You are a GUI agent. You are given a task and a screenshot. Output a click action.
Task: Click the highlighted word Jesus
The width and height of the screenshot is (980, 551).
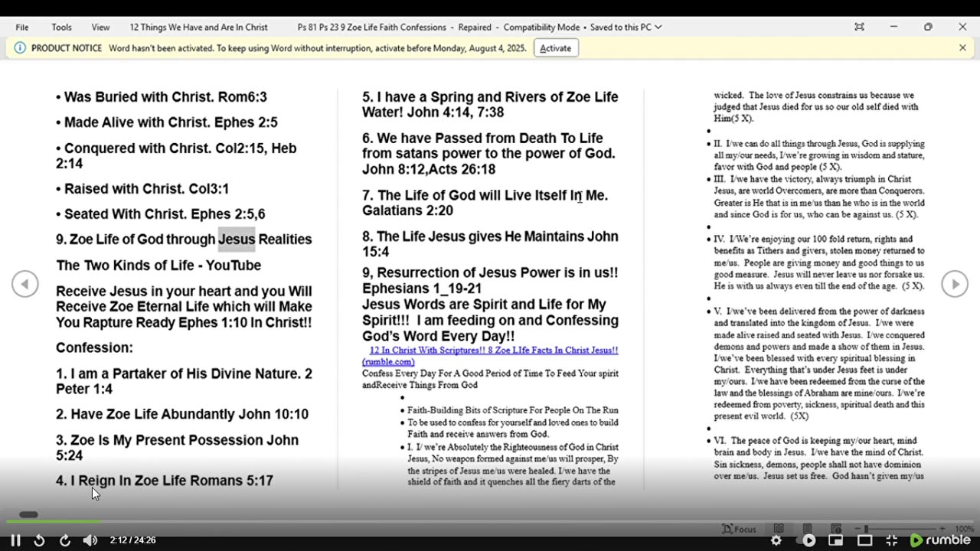coord(237,240)
